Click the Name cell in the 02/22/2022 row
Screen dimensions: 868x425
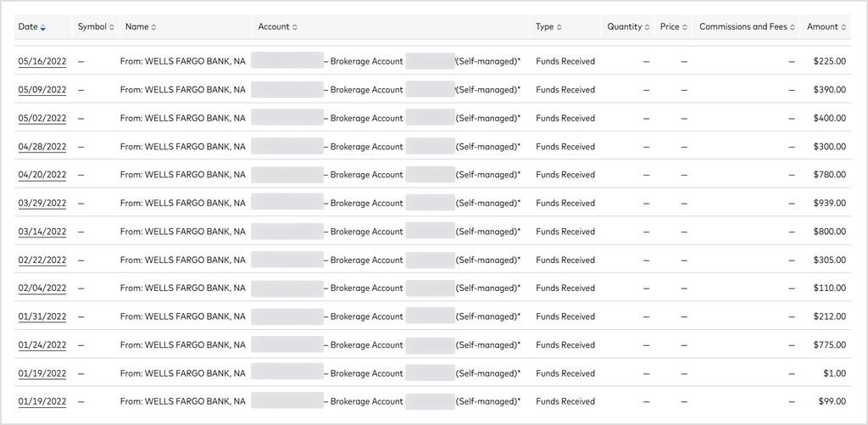point(183,260)
